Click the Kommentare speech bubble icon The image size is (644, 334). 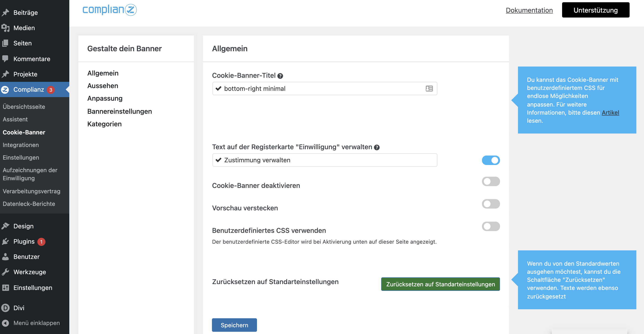point(5,59)
